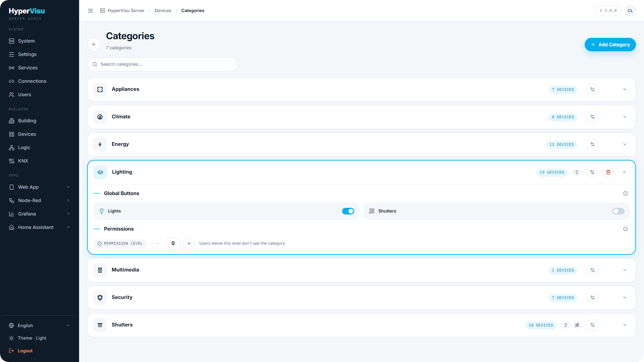Expand the Shutters category row
The height and width of the screenshot is (362, 644).
click(x=625, y=325)
